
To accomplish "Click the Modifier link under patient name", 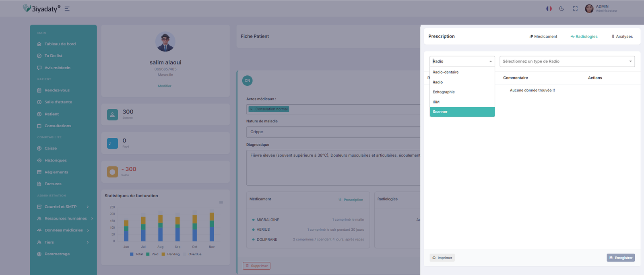I will (165, 86).
